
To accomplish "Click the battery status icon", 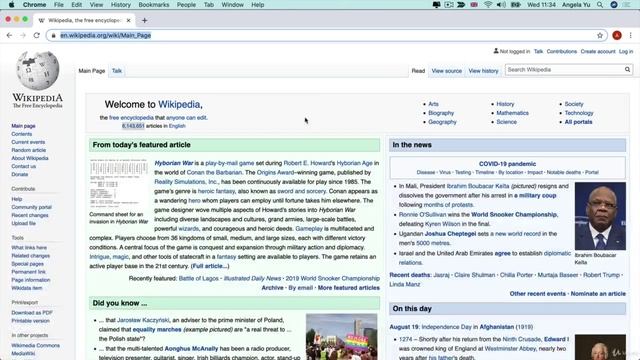I will 516,4.
